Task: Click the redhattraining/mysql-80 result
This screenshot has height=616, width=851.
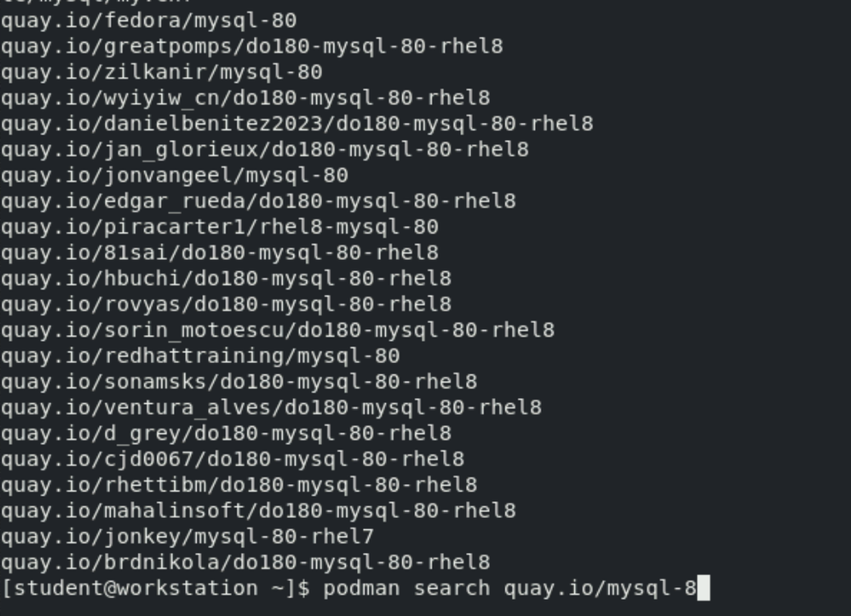Action: click(x=199, y=355)
